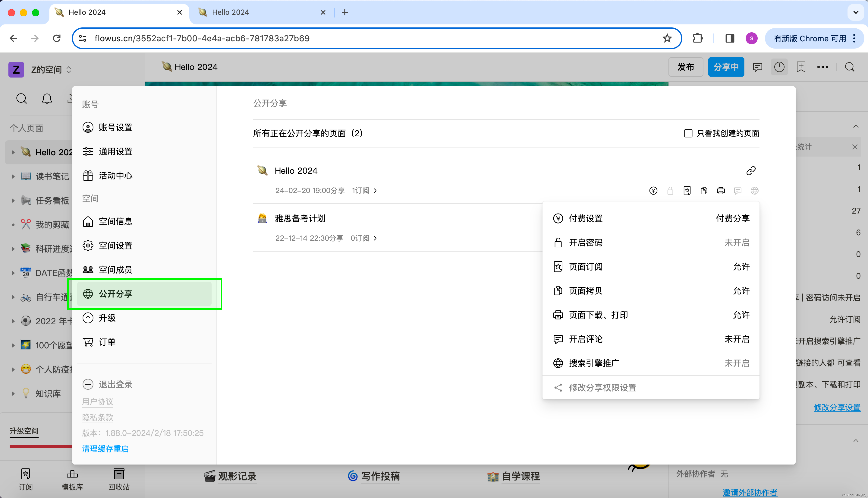This screenshot has width=868, height=498.
Task: Open 账号设置 in settings menu
Action: [115, 128]
